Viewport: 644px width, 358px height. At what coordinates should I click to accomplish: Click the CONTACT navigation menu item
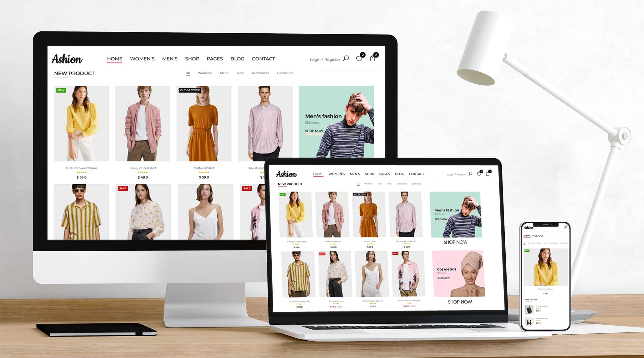click(x=264, y=59)
